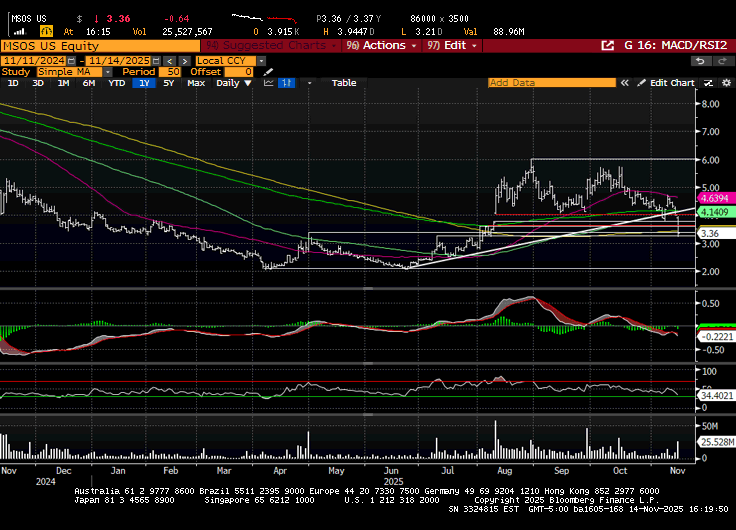Viewport: 736px width, 530px height.
Task: Select the 6M range
Action: [x=89, y=83]
